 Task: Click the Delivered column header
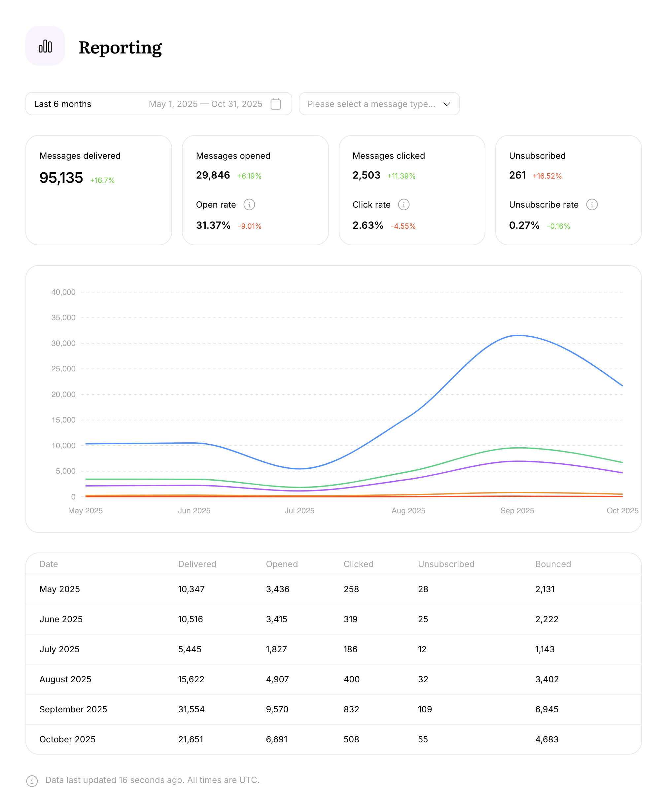tap(197, 564)
